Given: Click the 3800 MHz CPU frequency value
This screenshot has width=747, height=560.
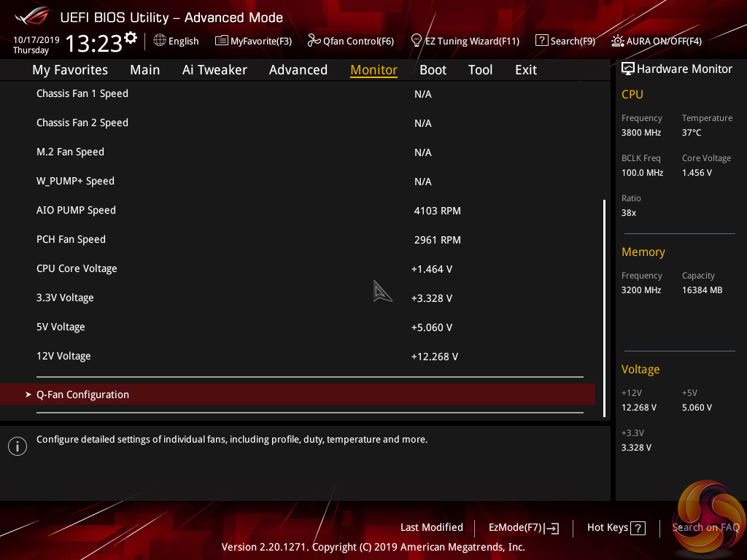Looking at the screenshot, I should click(x=641, y=133).
